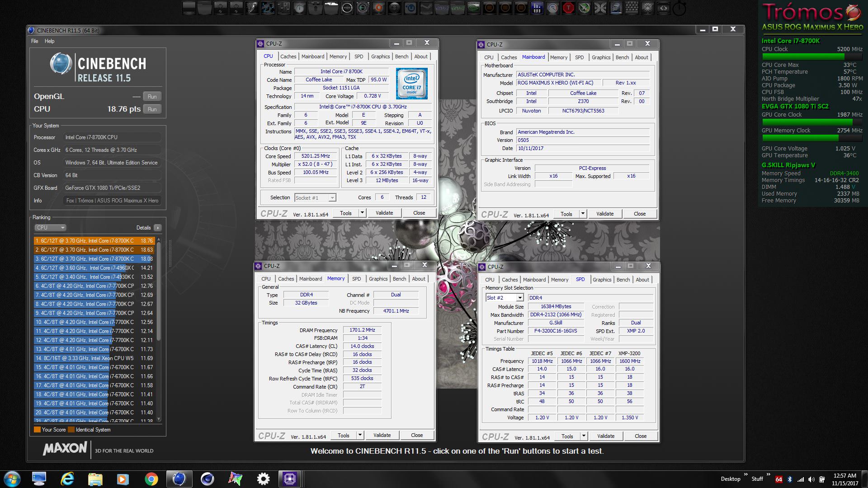The height and width of the screenshot is (488, 868).
Task: Open Graphics tab in CPU-Z Memory window
Action: click(x=378, y=279)
